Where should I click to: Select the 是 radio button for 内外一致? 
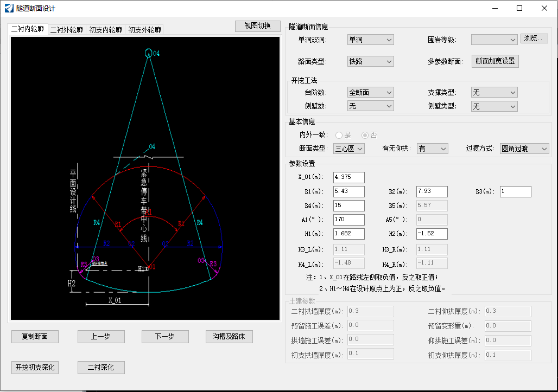click(338, 134)
